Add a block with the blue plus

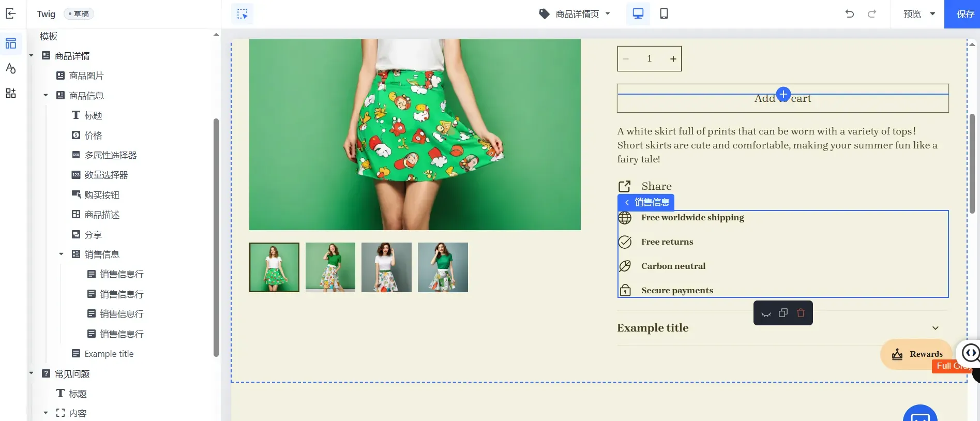pyautogui.click(x=783, y=94)
